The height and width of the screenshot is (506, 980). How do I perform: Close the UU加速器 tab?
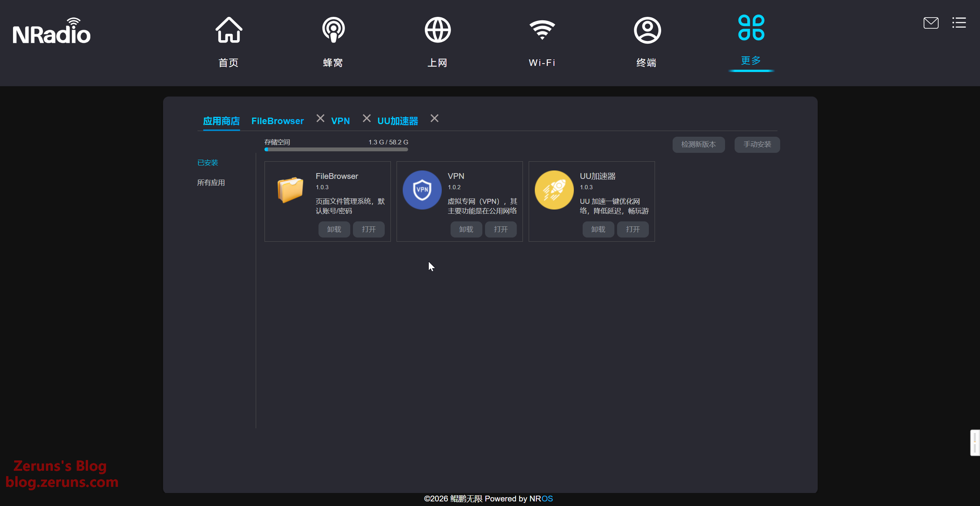point(434,118)
